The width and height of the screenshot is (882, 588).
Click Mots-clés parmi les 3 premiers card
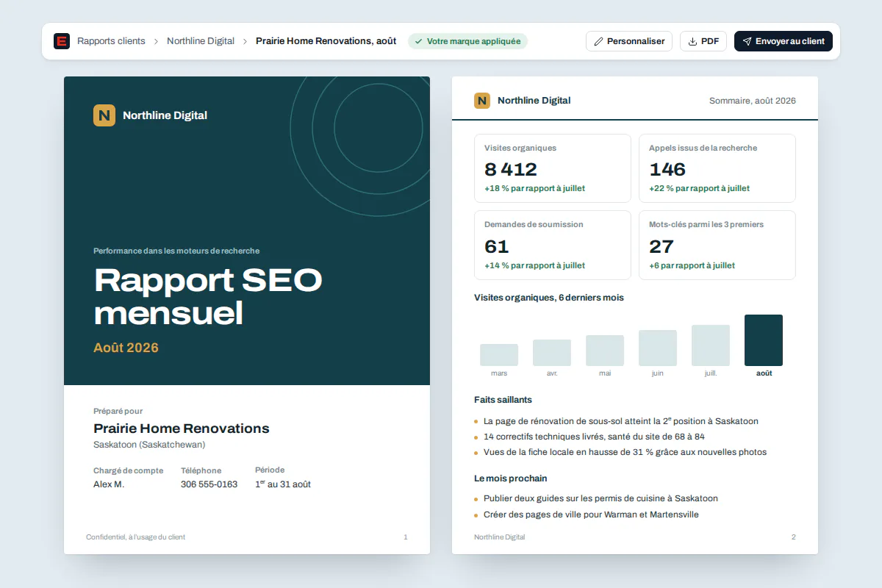(x=717, y=245)
